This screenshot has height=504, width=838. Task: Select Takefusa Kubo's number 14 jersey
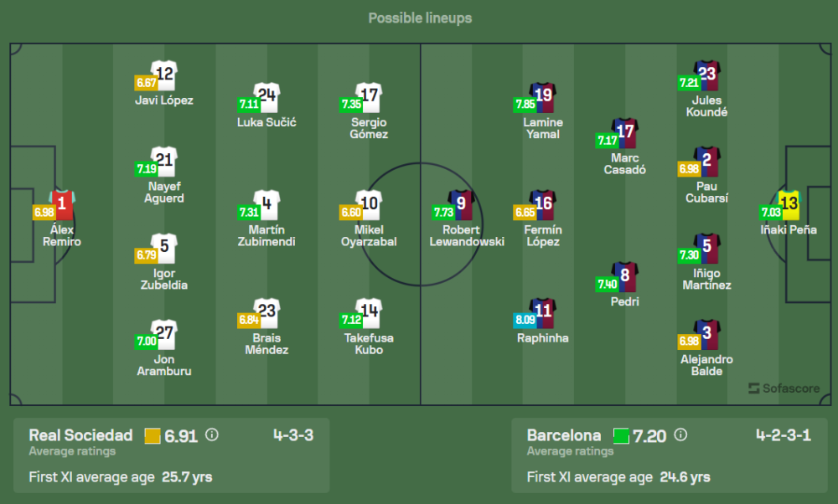[x=369, y=312]
